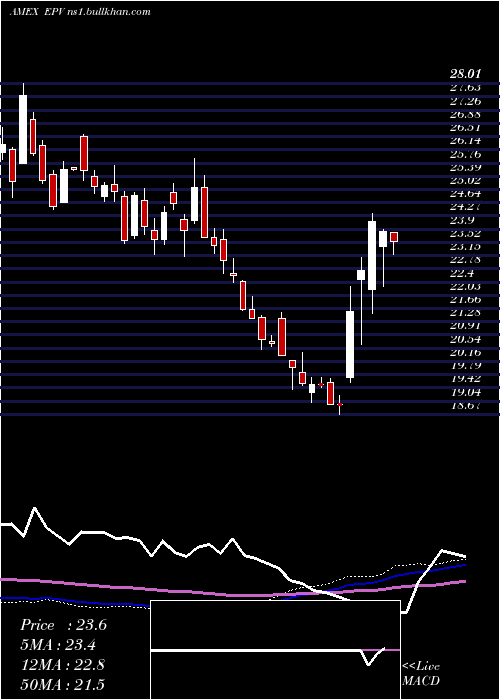Click the 50MA : 21.5 readout
This screenshot has height=700, width=500.
coord(62,684)
